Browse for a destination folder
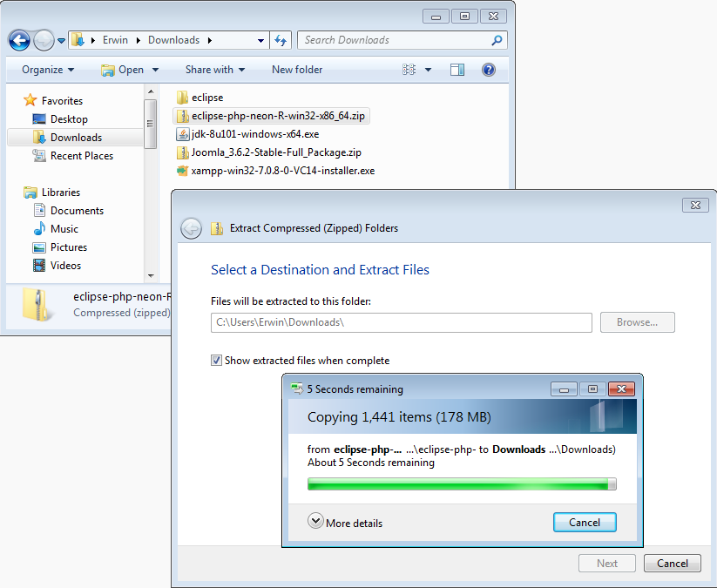 [x=637, y=322]
